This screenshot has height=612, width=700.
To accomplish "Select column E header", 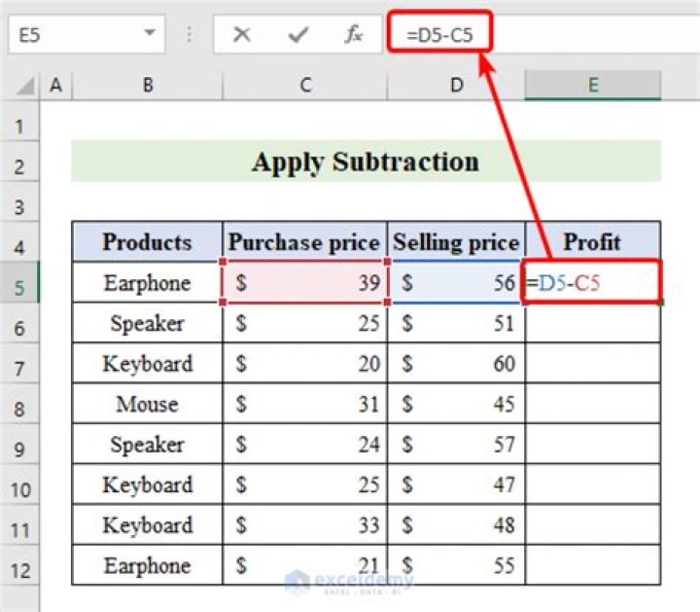I will tap(592, 86).
